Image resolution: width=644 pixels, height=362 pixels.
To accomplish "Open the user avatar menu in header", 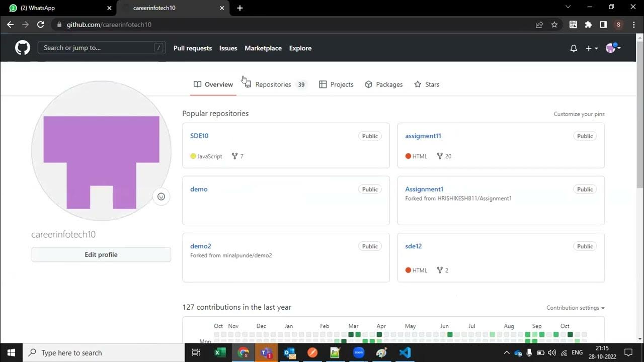I will pyautogui.click(x=613, y=48).
